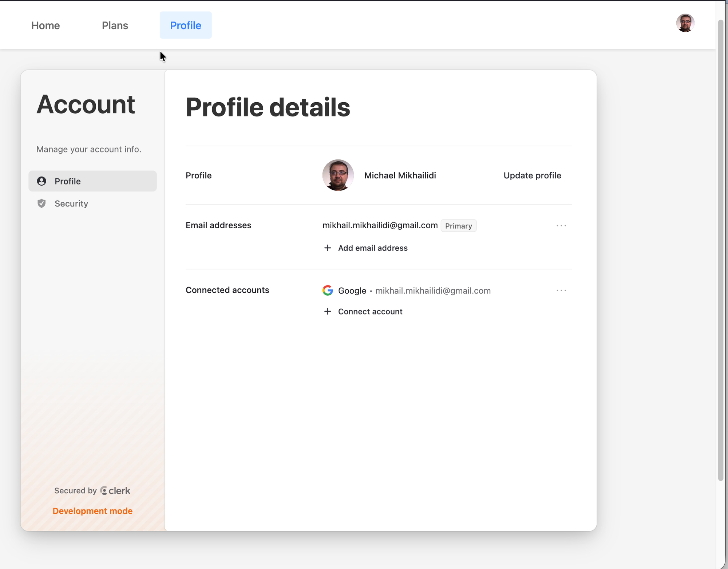Click the plus icon beside Add email address
728x569 pixels.
327,248
